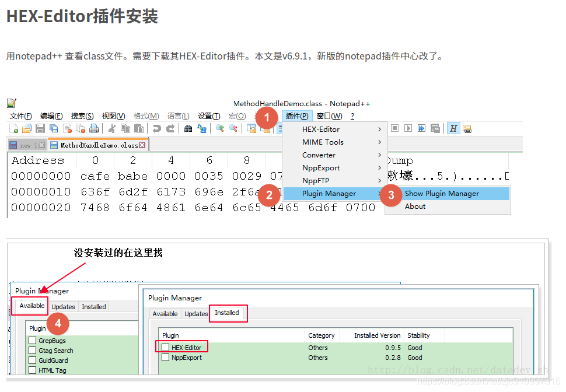566x392 pixels.
Task: Select Installed tab in right Plugin Manager
Action: 227,313
